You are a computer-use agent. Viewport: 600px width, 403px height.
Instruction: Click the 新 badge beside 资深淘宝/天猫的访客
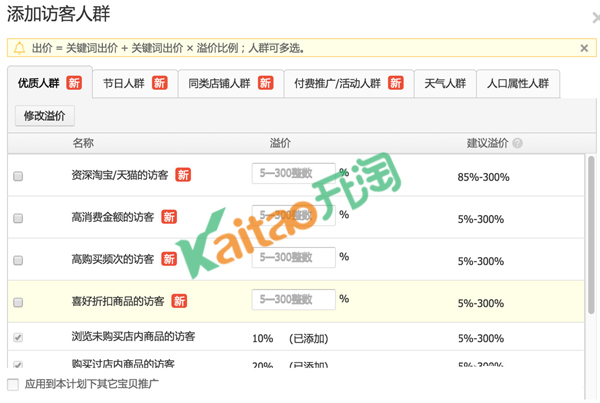pos(183,175)
